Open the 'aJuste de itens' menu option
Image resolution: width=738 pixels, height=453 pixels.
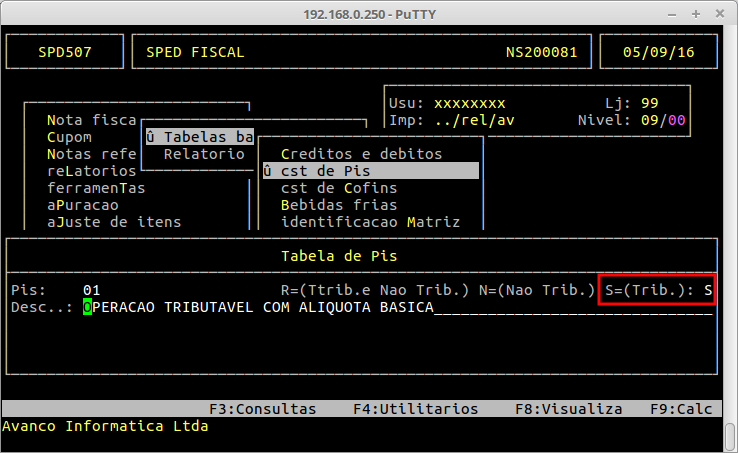coord(114,222)
